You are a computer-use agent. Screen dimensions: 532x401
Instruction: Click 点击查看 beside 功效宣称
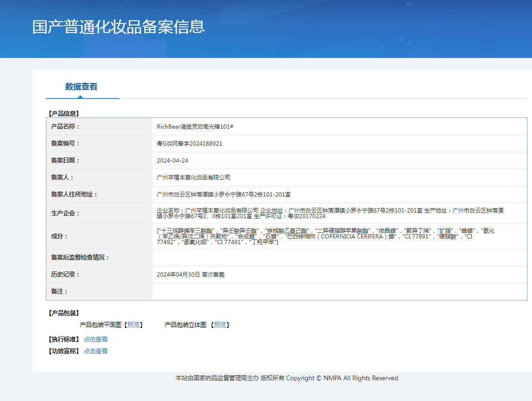pyautogui.click(x=95, y=351)
